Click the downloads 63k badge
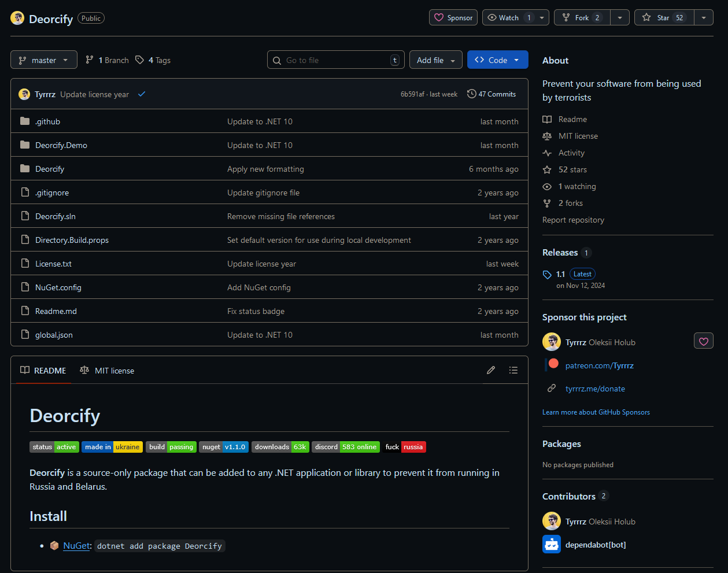 [280, 447]
